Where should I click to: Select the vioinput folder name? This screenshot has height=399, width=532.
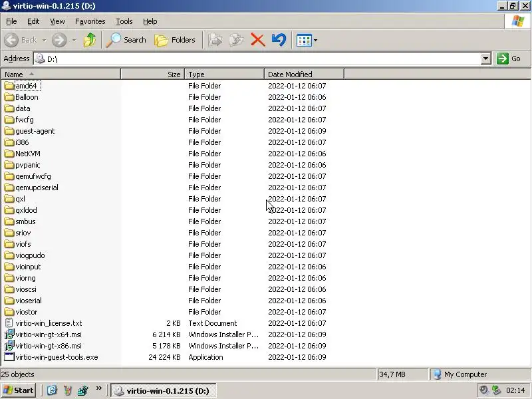(28, 267)
